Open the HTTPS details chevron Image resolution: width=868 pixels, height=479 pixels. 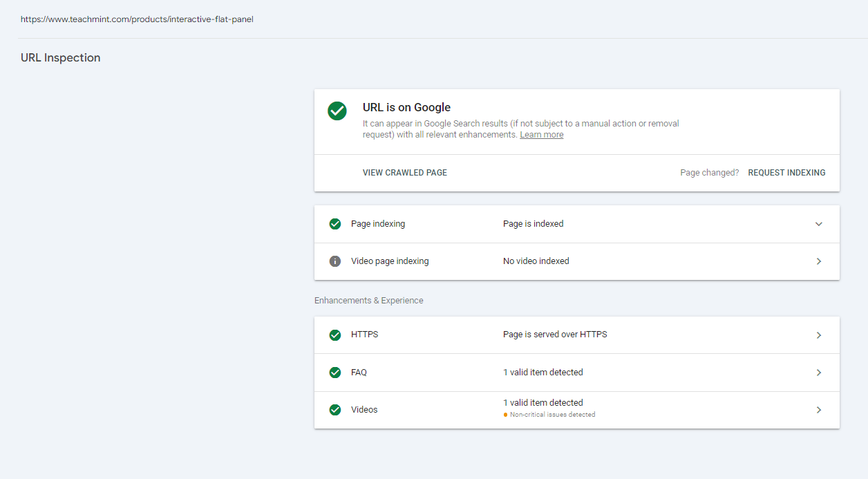pyautogui.click(x=819, y=335)
